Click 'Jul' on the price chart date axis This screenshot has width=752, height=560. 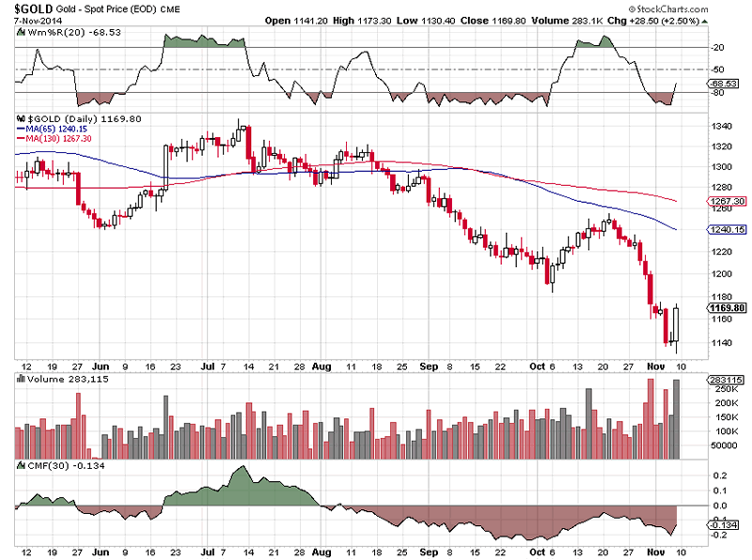pos(208,366)
